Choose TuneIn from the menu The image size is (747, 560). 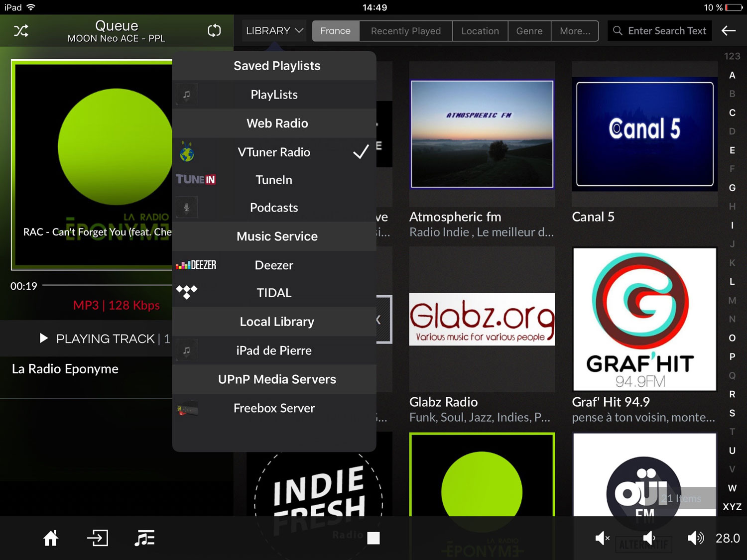tap(274, 180)
